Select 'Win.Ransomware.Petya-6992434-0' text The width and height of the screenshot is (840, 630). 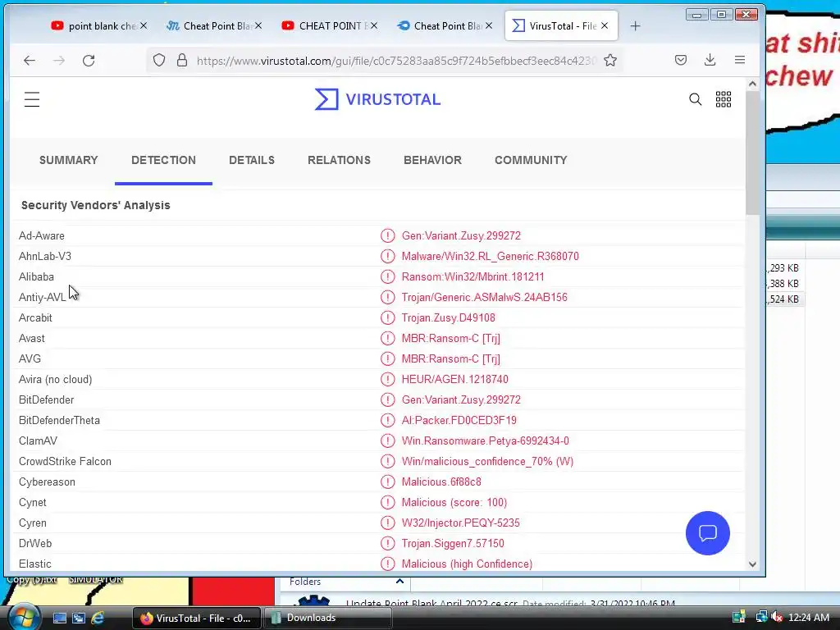[486, 441]
